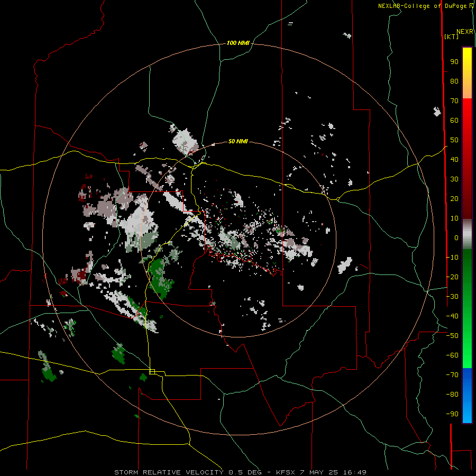
Task: Click the positive 90 value on velocity scale
Action: 454,62
